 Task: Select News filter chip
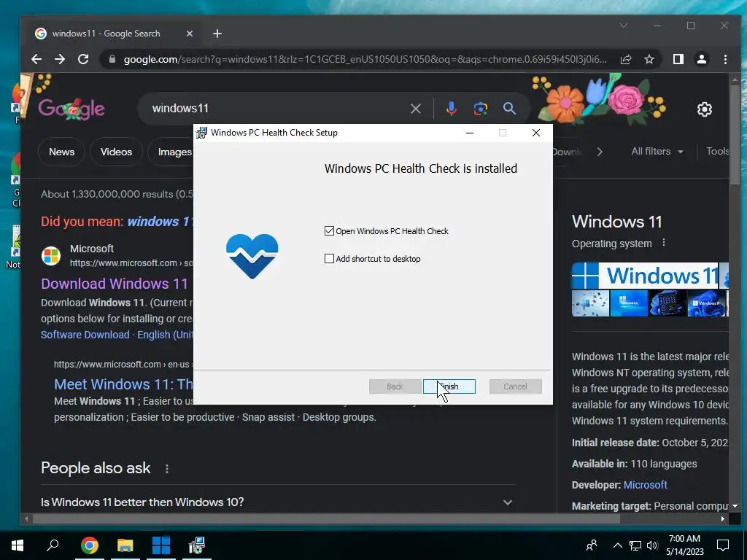tap(61, 152)
